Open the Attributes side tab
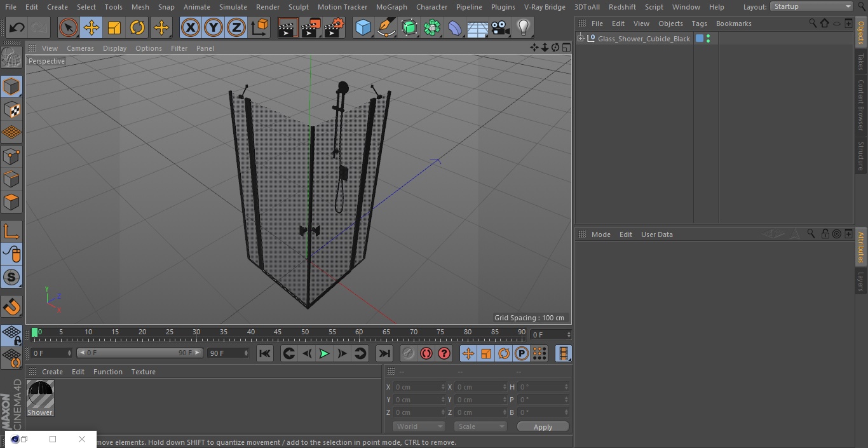The height and width of the screenshot is (448, 868). click(861, 247)
